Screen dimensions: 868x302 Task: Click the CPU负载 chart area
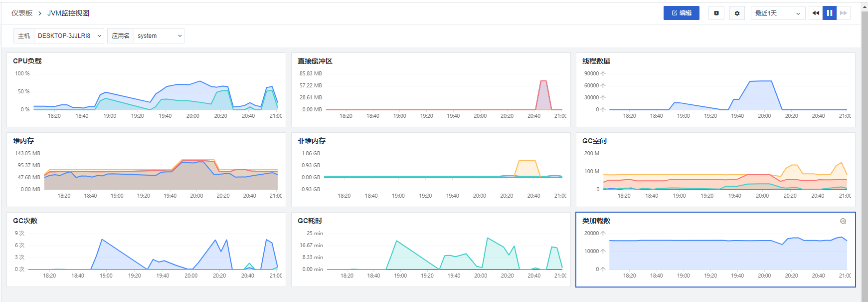point(155,92)
